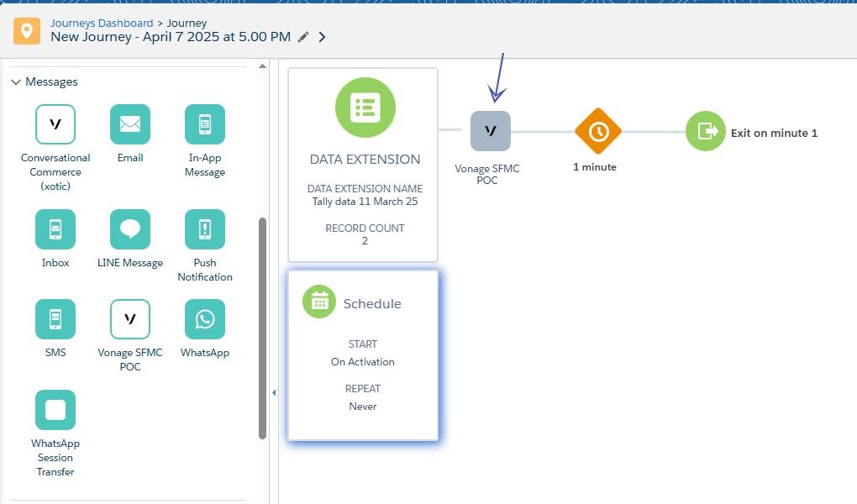
Task: Edit the journey name with pencil icon
Action: (x=303, y=37)
